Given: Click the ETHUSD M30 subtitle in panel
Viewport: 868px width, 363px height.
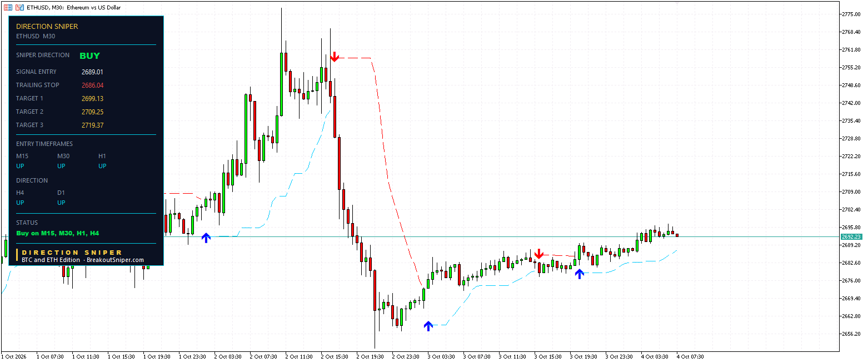Looking at the screenshot, I should (36, 36).
